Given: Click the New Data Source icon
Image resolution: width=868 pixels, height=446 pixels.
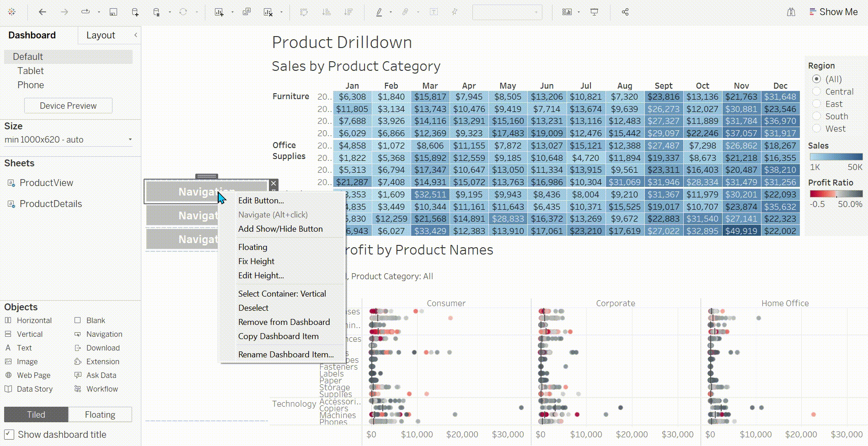Looking at the screenshot, I should (135, 12).
